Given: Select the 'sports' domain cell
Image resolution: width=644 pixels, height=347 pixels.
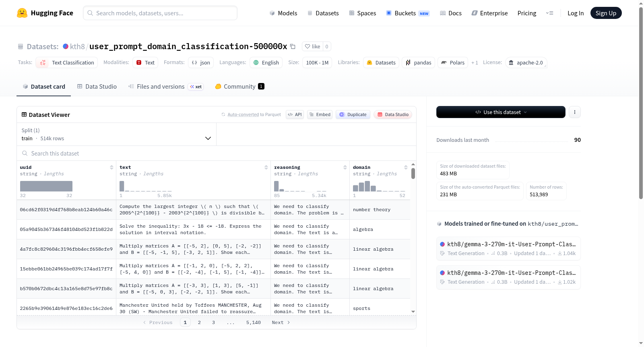Looking at the screenshot, I should pyautogui.click(x=380, y=308).
